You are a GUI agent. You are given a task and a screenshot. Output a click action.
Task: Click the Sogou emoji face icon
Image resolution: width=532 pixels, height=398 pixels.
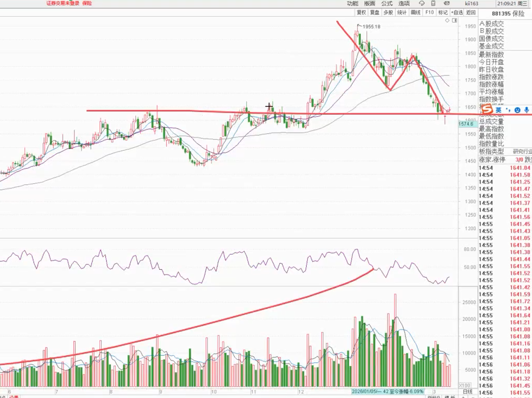517,110
